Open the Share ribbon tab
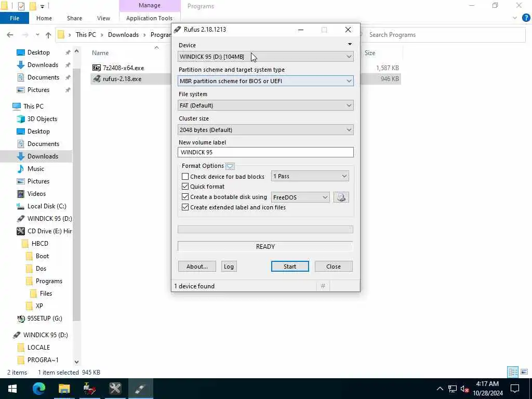 pos(74,18)
